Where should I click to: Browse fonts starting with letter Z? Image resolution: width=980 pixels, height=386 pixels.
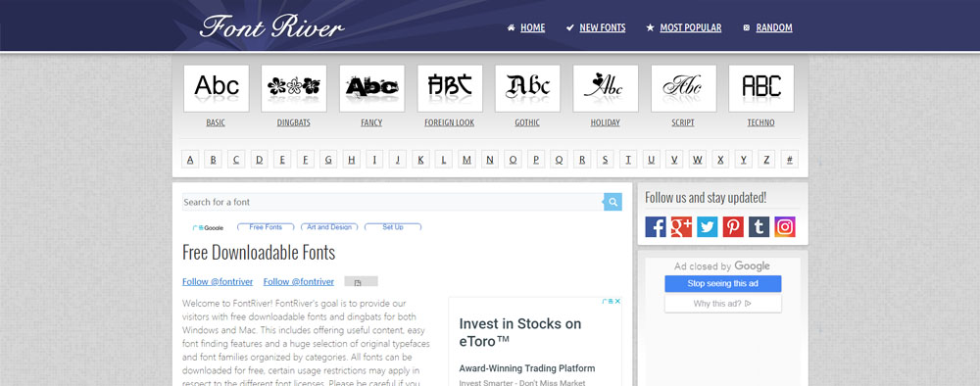pyautogui.click(x=767, y=160)
